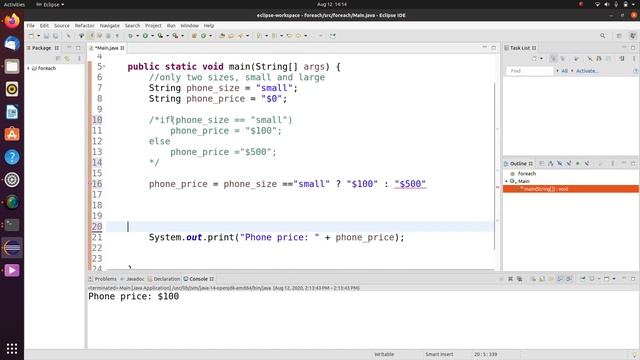
Task: Click the editor vertical scrollbar
Action: pyautogui.click(x=494, y=167)
